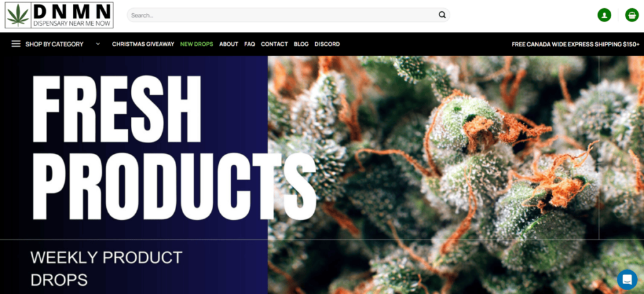
Task: Go to Christmas Giveaway page
Action: (143, 44)
